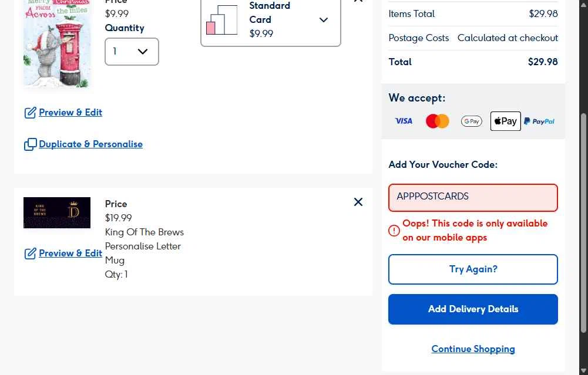Screen dimensions: 588x375
Task: Follow the Continue Shopping link
Action: (x=473, y=349)
